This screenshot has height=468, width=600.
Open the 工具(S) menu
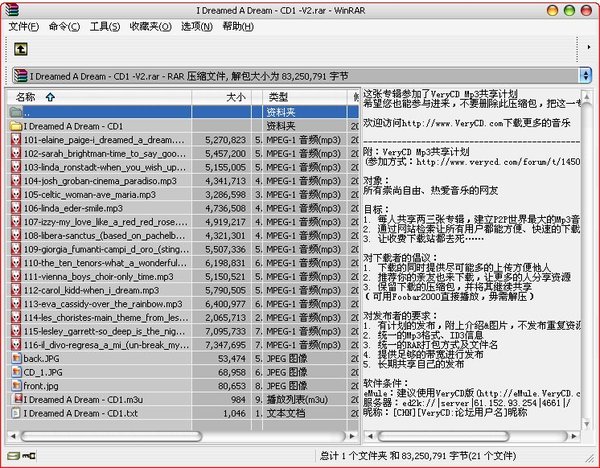click(x=105, y=26)
